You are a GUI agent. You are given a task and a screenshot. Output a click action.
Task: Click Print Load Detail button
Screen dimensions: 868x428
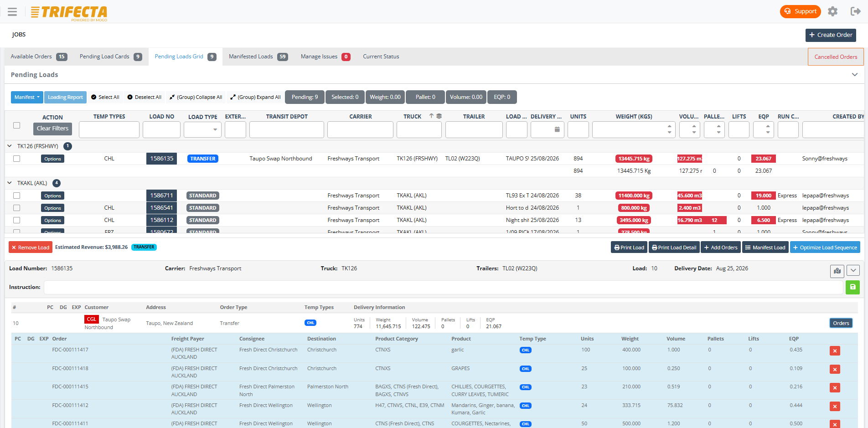tap(674, 248)
